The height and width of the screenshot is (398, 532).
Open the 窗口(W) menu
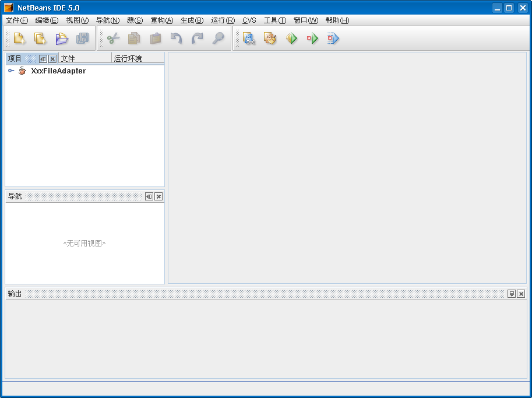pyautogui.click(x=306, y=20)
